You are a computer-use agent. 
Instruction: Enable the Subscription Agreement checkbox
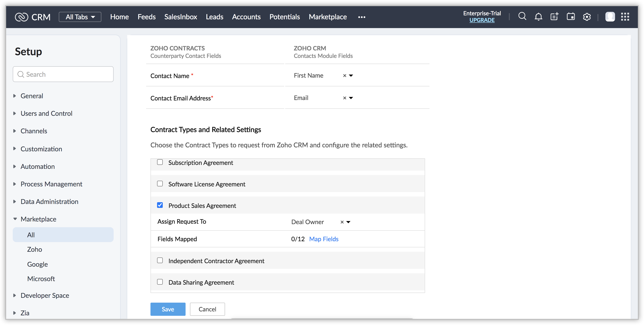click(160, 162)
